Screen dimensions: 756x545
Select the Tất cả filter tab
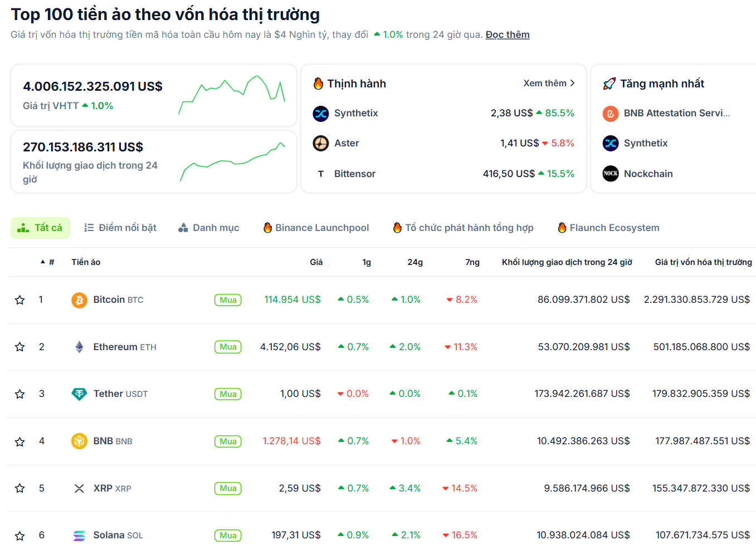40,228
